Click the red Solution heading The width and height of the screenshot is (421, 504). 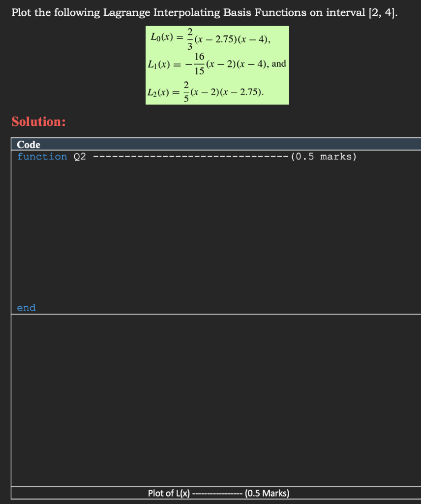click(38, 122)
